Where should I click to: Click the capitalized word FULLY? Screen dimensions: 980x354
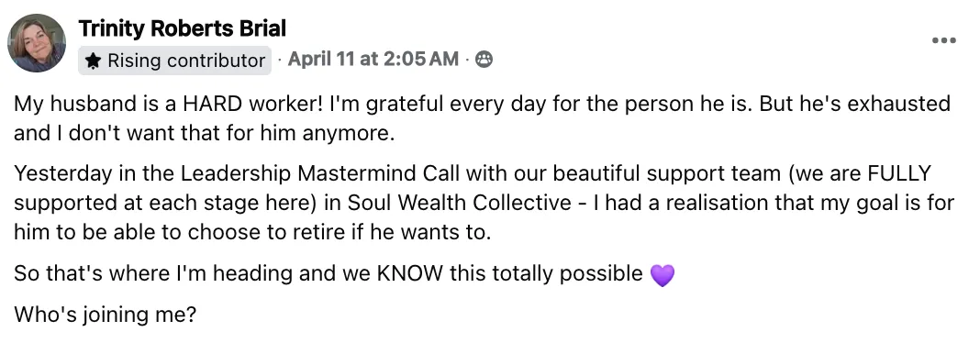tap(900, 173)
